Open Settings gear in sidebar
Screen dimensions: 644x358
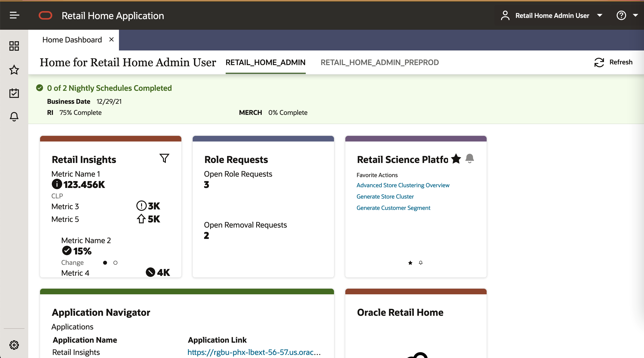(x=14, y=345)
